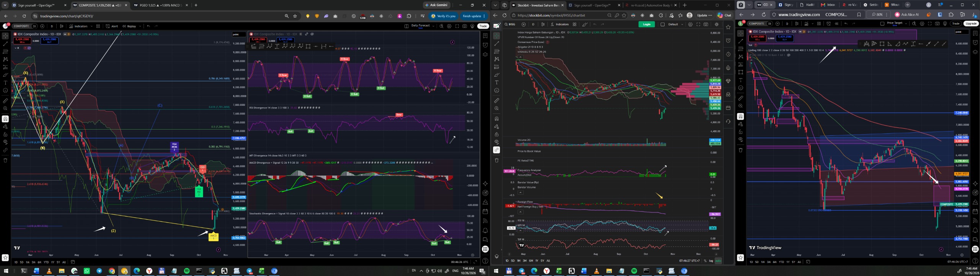This screenshot has height=276, width=980.
Task: Toggle favorites star at bottom of left sidebar
Action: pyautogui.click(x=5, y=258)
